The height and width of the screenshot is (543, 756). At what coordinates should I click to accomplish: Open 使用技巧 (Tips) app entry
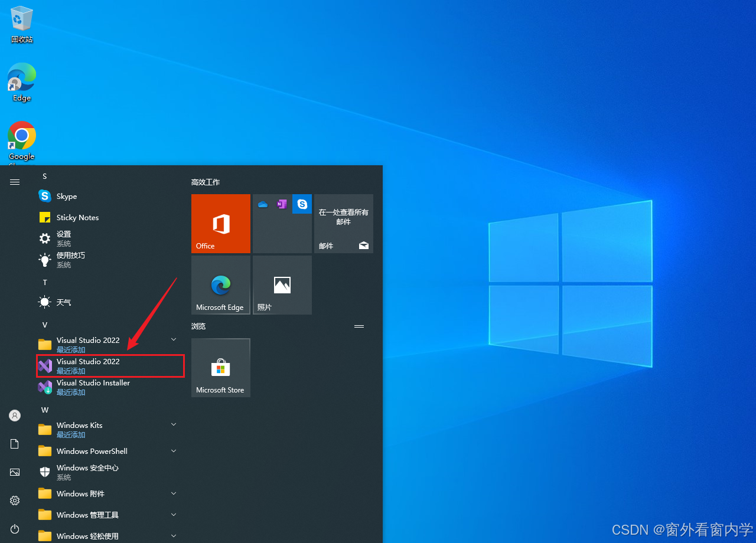coord(107,260)
